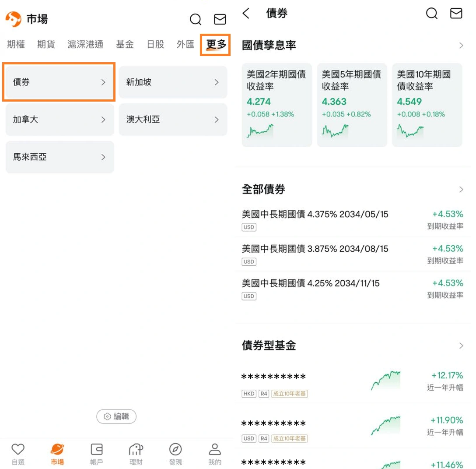Tap the 4.549 yield value
476x469 pixels.
coord(409,102)
